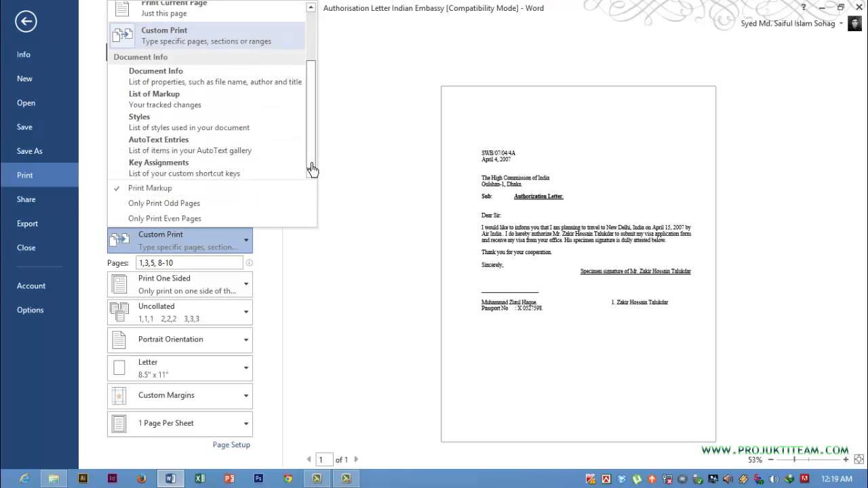
Task: Open the Print One Sided dropdown
Action: 180,284
